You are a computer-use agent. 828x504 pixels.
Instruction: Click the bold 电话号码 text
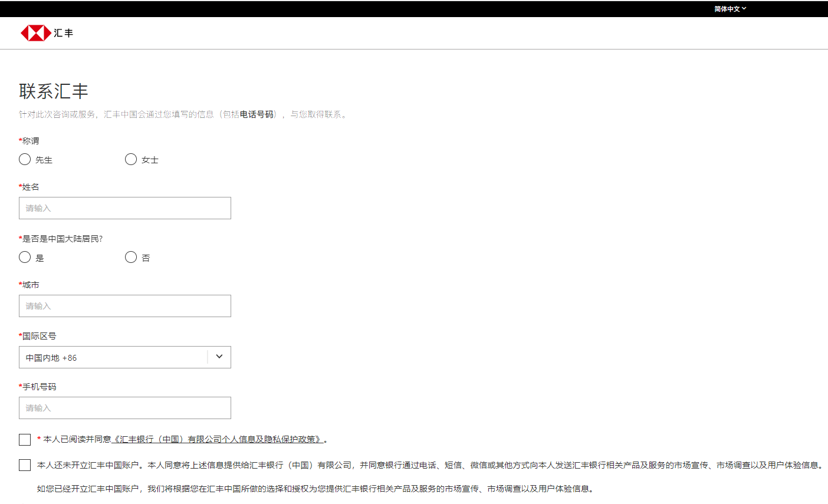(x=257, y=114)
